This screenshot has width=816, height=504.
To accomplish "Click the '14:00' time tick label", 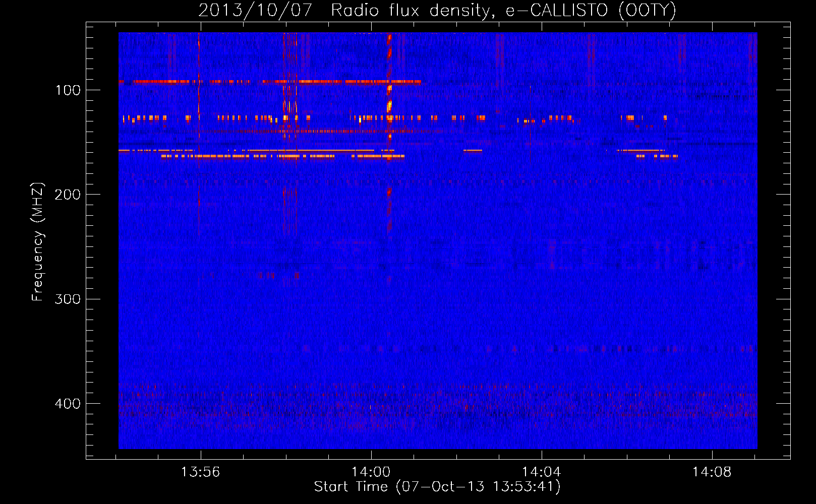I will pyautogui.click(x=371, y=472).
